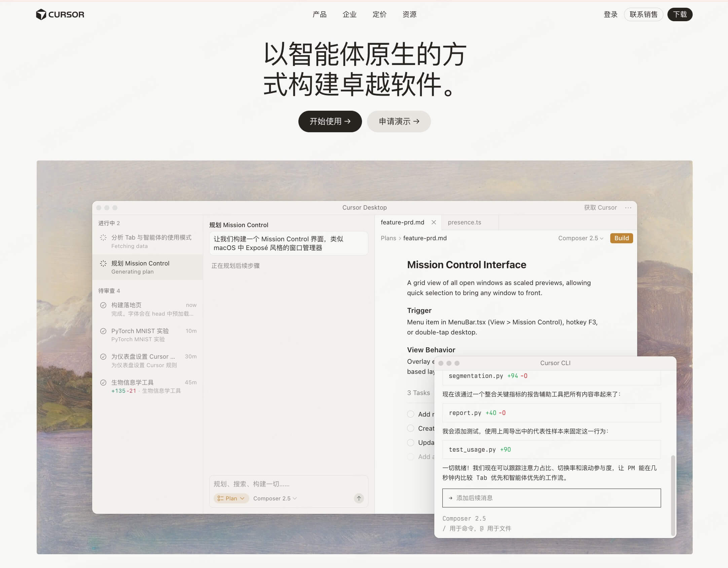Click test_usage.py file row in Cursor CLI
Viewport: 728px width, 568px height.
[551, 450]
